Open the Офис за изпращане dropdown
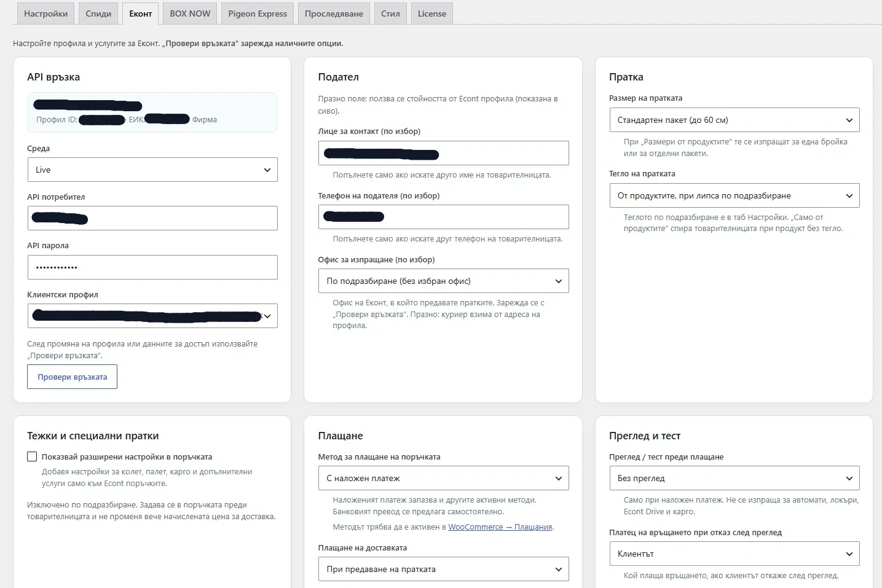 click(443, 281)
